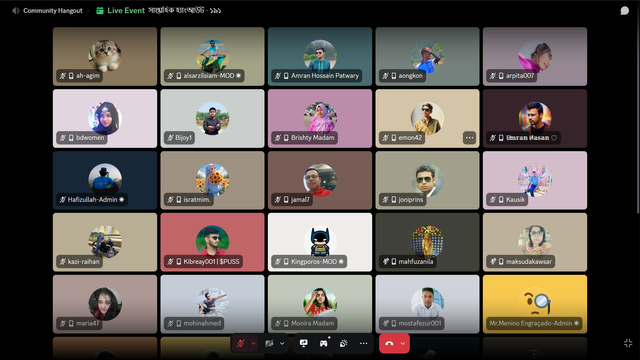Screen dimensions: 640x360
Task: Select mahfuzanila's participant tile
Action: pyautogui.click(x=427, y=242)
